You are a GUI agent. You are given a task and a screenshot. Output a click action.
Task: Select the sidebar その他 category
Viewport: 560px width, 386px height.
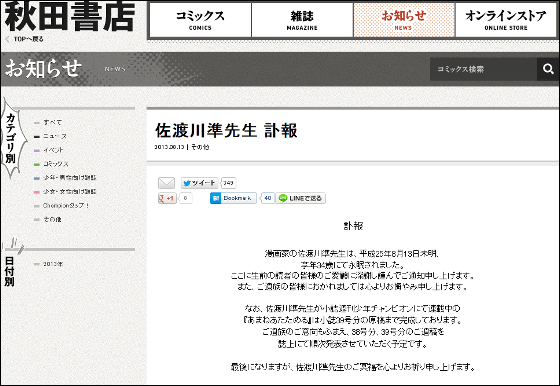click(x=52, y=220)
